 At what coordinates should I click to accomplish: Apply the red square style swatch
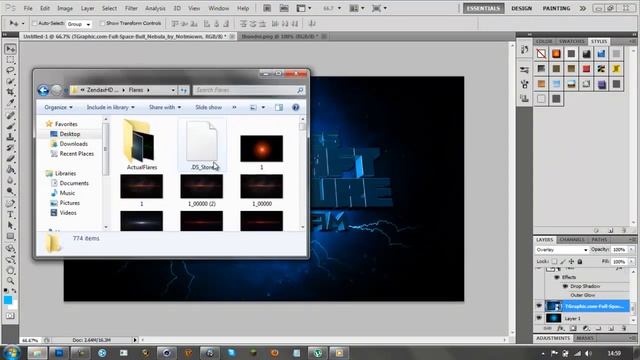[586, 69]
